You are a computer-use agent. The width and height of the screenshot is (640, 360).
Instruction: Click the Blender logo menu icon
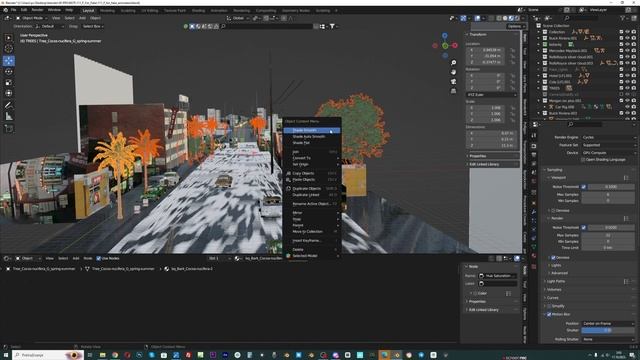5,10
